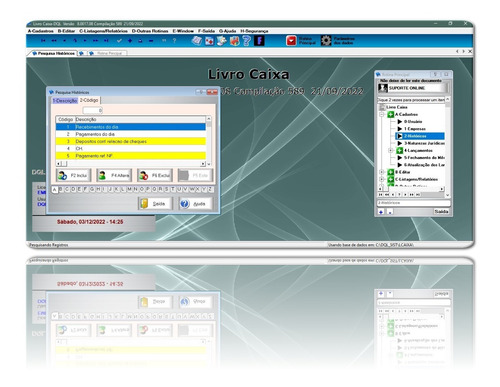Open the H-Segurança menu
The width and height of the screenshot is (500, 387).
[254, 31]
